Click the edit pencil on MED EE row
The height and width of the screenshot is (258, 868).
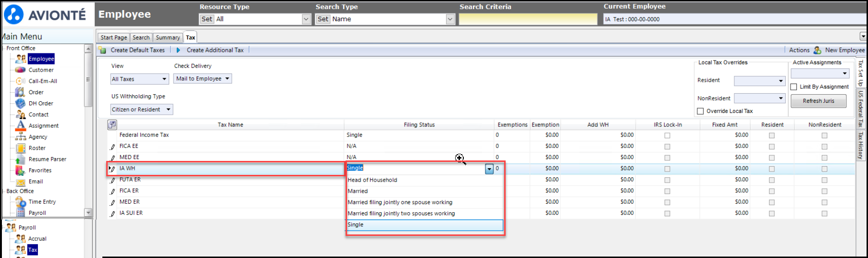(112, 158)
